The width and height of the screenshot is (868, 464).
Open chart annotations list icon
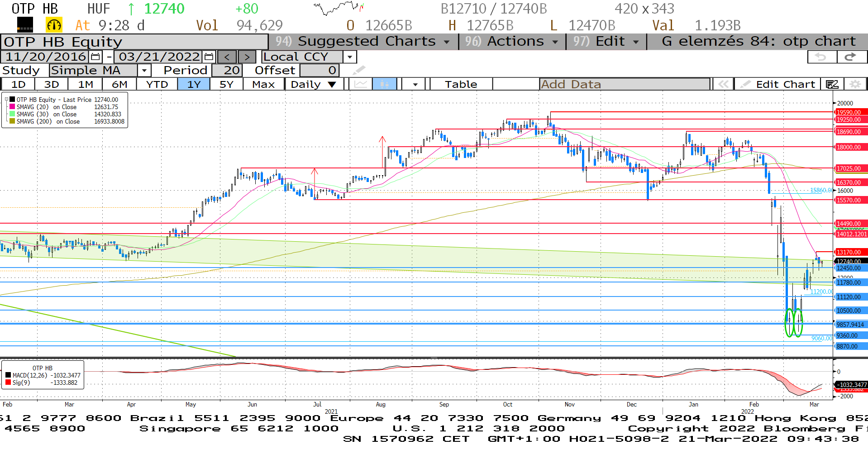coord(832,84)
